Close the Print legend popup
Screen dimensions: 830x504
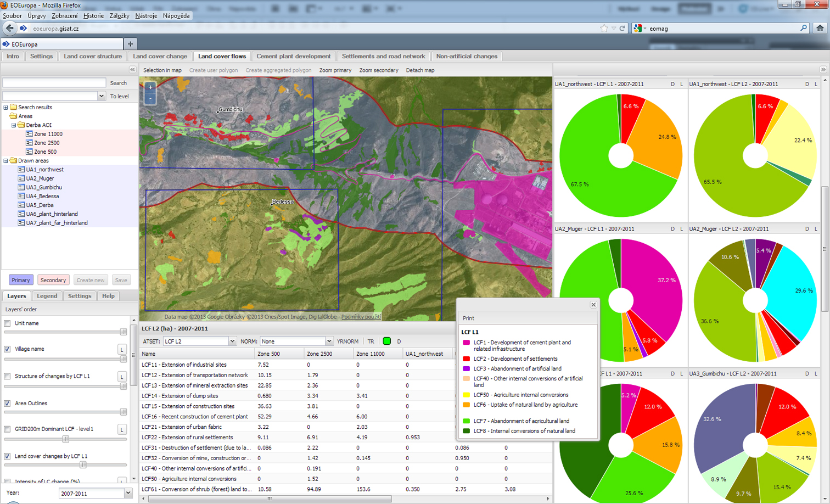point(593,305)
